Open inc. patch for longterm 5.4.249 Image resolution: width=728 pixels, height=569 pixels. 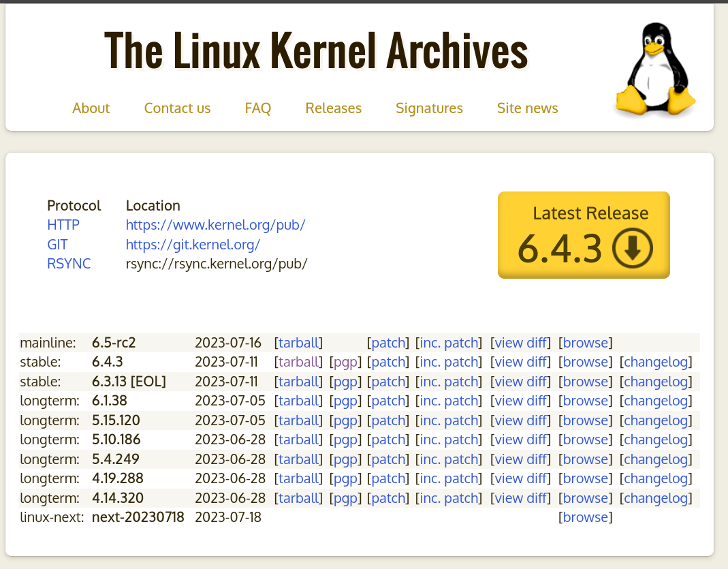(449, 459)
